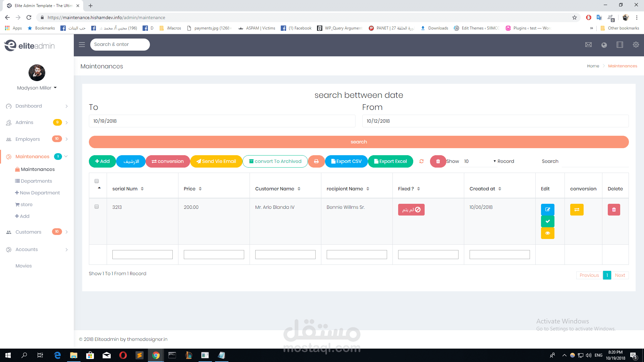Open the Add submenu item in sidebar
Viewport: 644px width, 362px height.
coord(22,216)
